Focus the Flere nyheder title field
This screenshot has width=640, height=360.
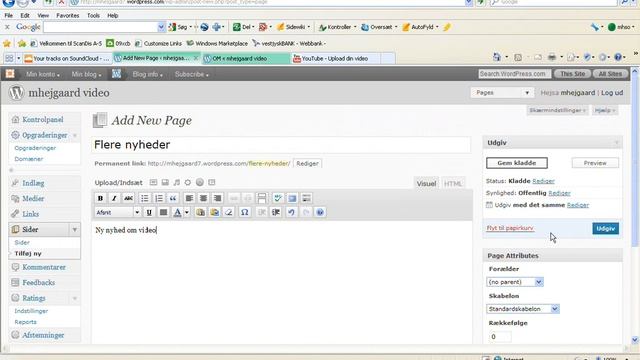click(281, 145)
